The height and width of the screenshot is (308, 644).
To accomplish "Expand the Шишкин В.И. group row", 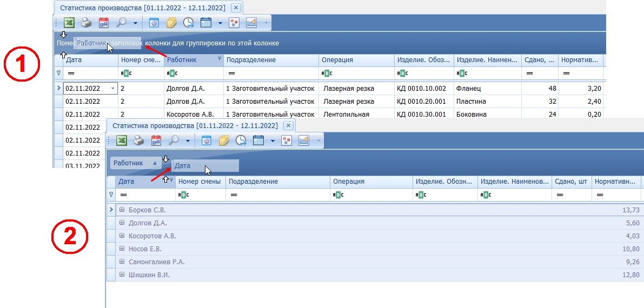I will (x=122, y=274).
